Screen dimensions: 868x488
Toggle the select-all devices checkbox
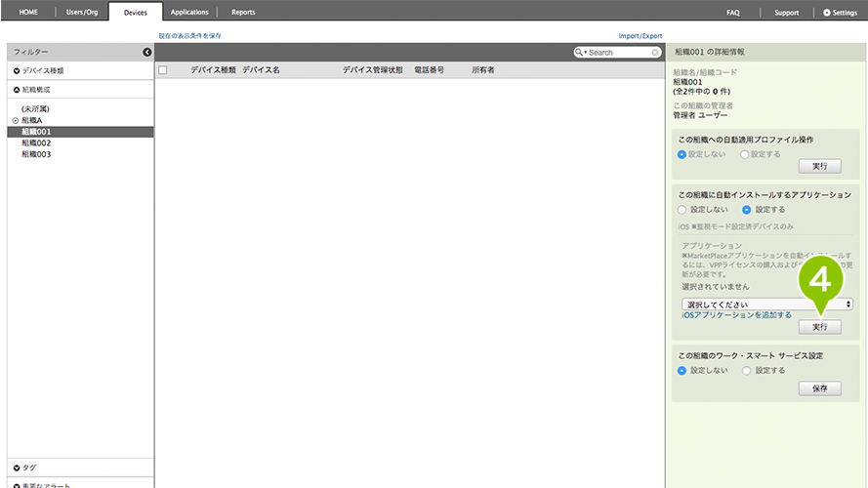pyautogui.click(x=163, y=69)
